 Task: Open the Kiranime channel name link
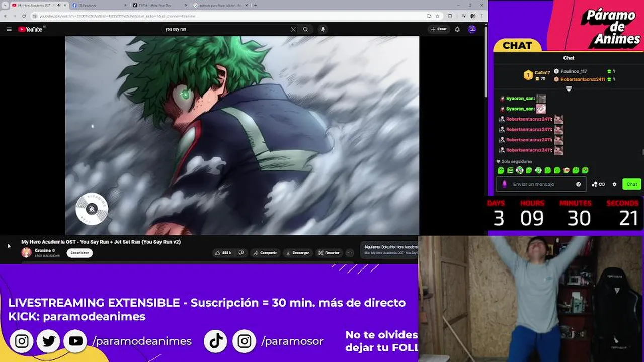click(x=43, y=250)
